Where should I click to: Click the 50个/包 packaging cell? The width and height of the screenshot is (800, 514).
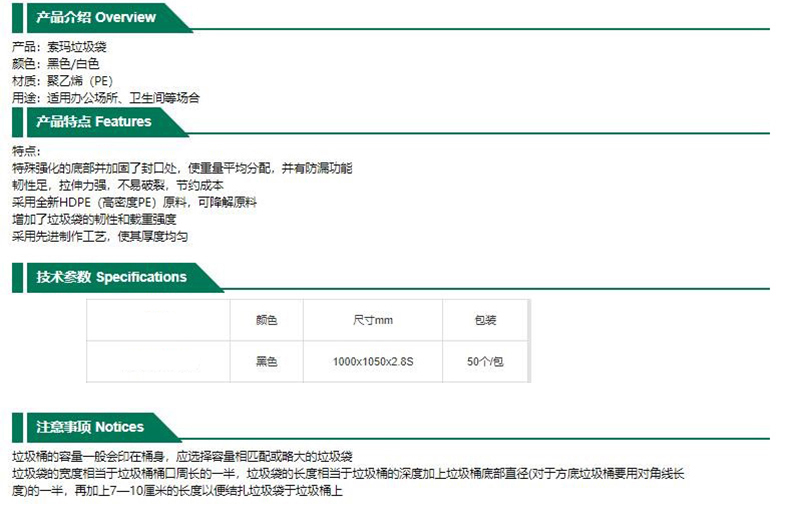pyautogui.click(x=485, y=361)
